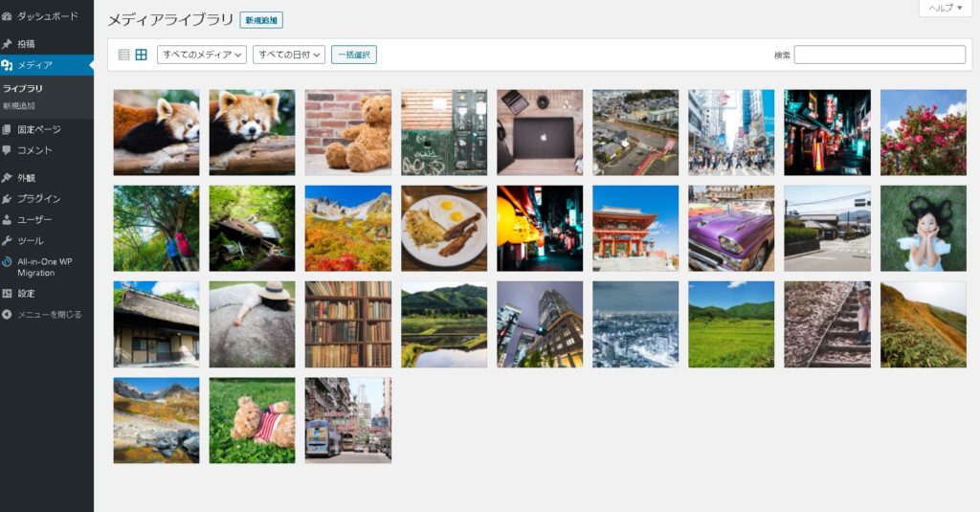Click 新規追加 submenu link under ライブラリ
The height and width of the screenshot is (512, 980).
pos(19,105)
